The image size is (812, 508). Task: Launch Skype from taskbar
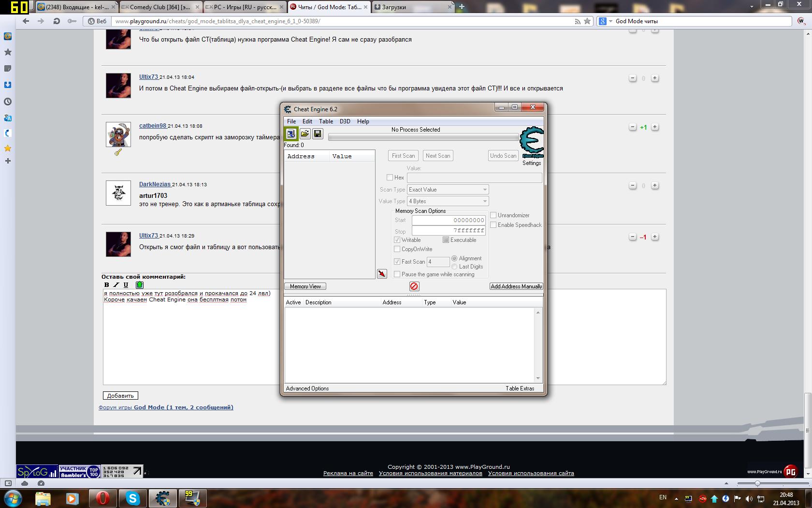point(133,498)
